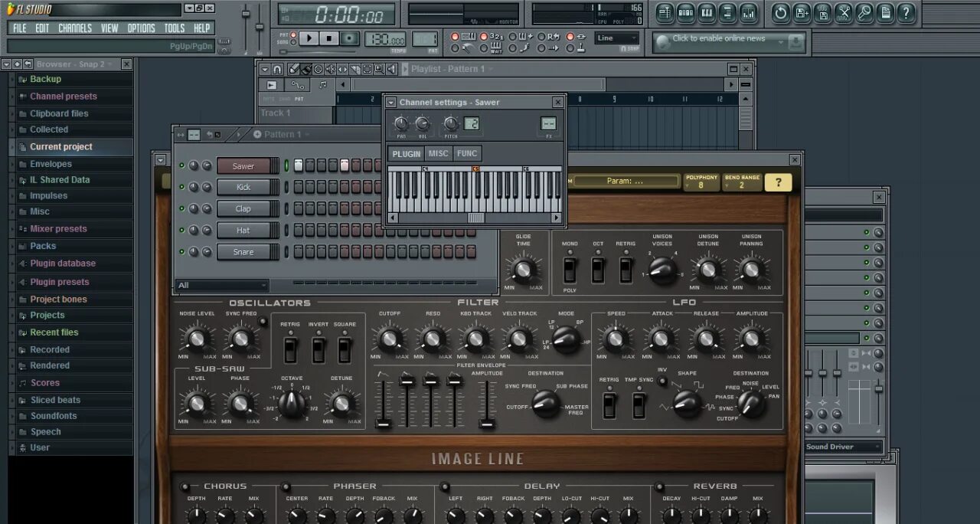Viewport: 980px width, 524px height.
Task: Open the Pattern 1 selector in Step Sequencer
Action: click(282, 134)
